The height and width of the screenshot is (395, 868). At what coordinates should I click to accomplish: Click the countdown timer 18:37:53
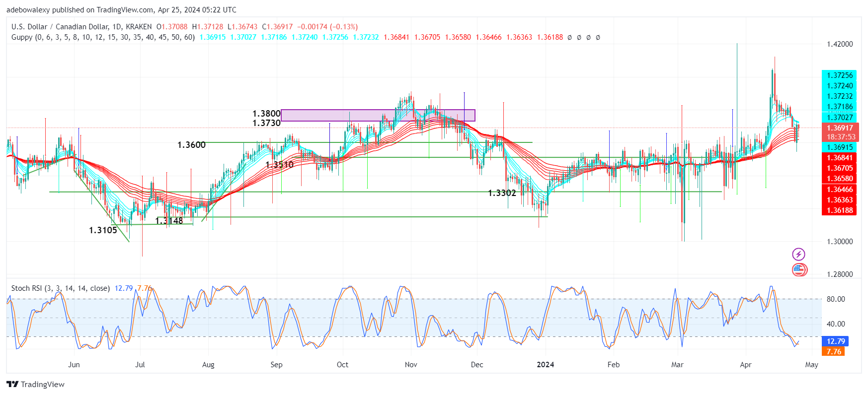(x=841, y=137)
